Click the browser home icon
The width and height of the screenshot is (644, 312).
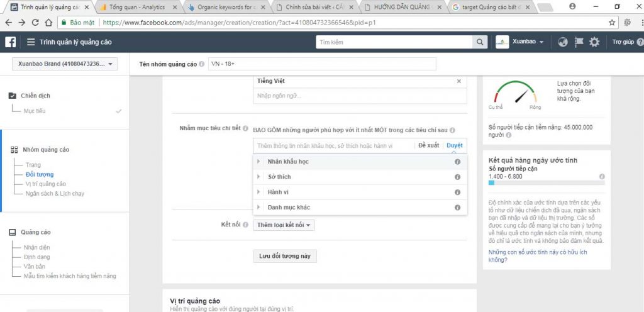[x=48, y=23]
